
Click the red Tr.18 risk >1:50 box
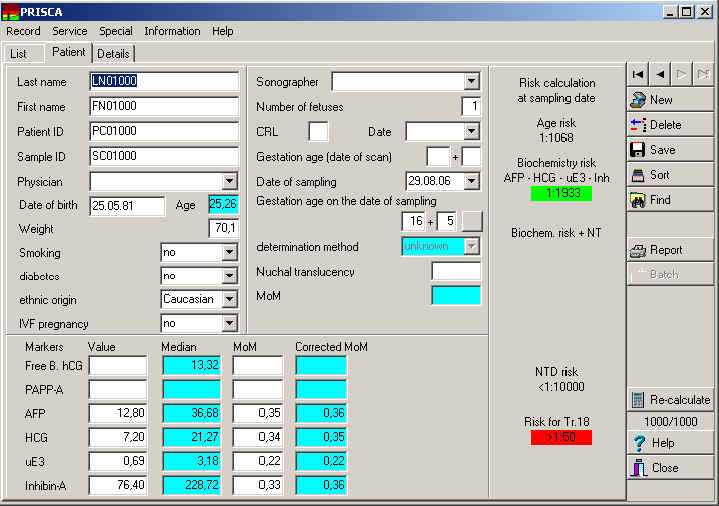coord(561,437)
